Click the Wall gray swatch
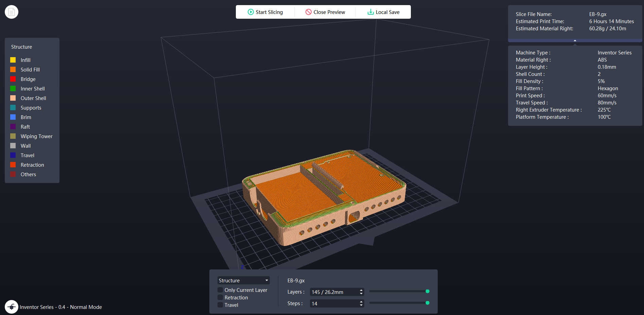Viewport: 644px width, 315px height. [x=13, y=146]
